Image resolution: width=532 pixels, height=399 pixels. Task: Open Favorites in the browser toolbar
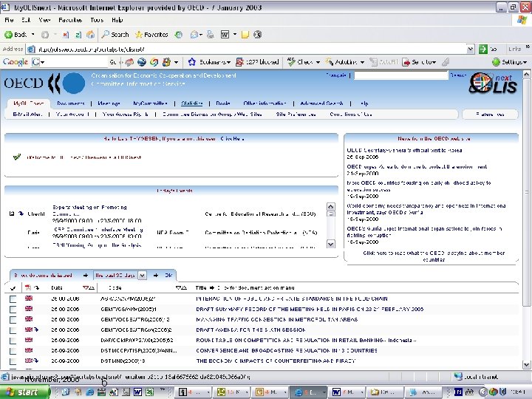pos(150,34)
